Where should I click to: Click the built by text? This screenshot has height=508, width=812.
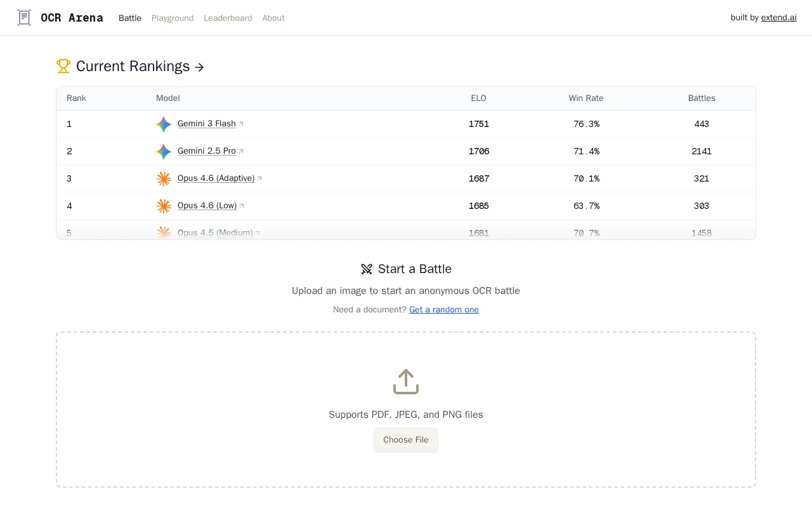click(x=745, y=18)
